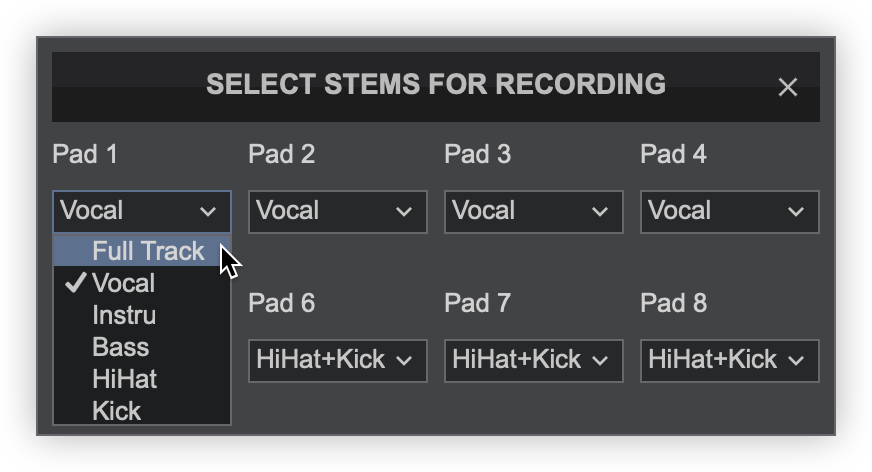Open the Pad 4 stem selector

click(730, 211)
